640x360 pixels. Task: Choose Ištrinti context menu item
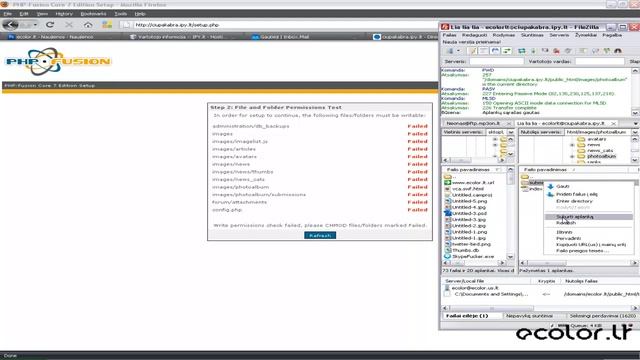click(x=589, y=232)
